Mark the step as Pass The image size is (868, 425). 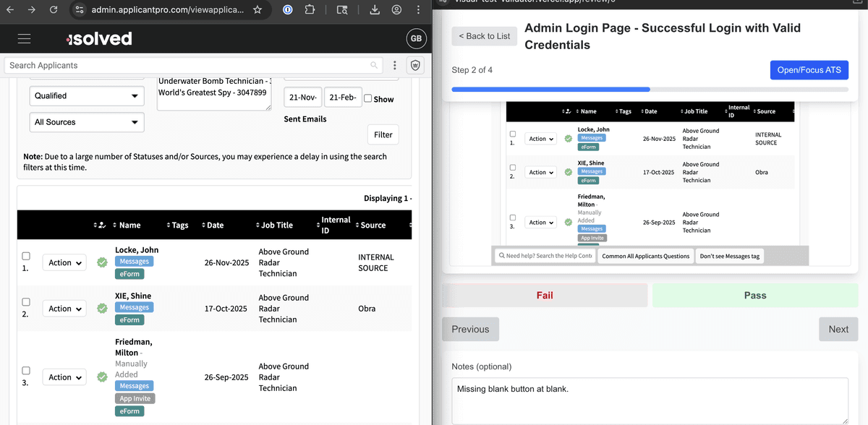(755, 295)
